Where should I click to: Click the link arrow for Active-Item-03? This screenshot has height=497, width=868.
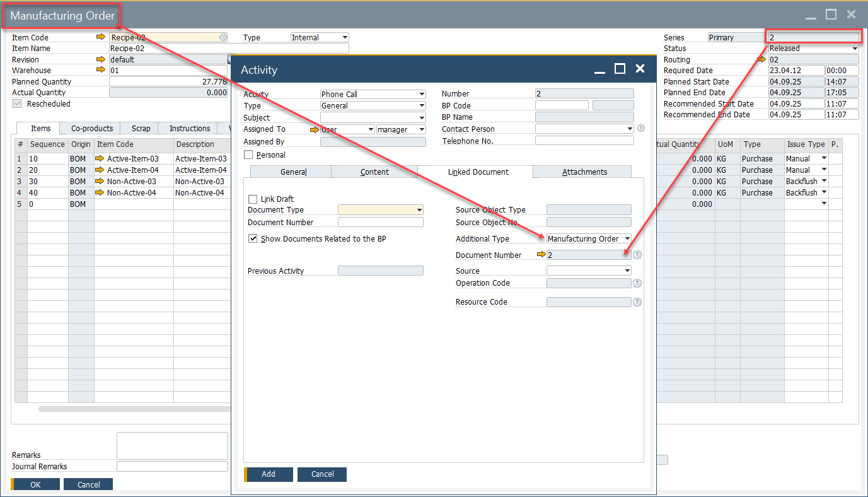click(x=101, y=158)
